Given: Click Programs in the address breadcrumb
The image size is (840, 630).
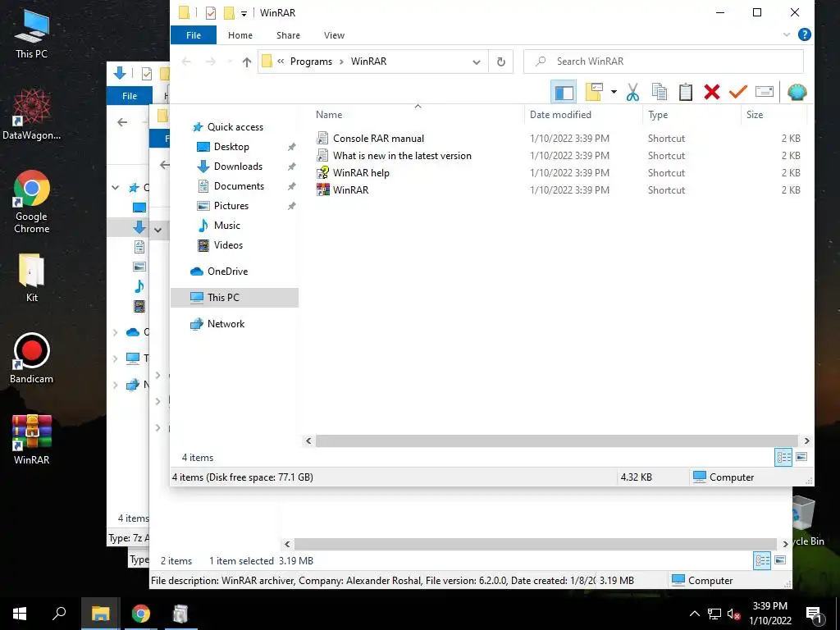Looking at the screenshot, I should 311,62.
